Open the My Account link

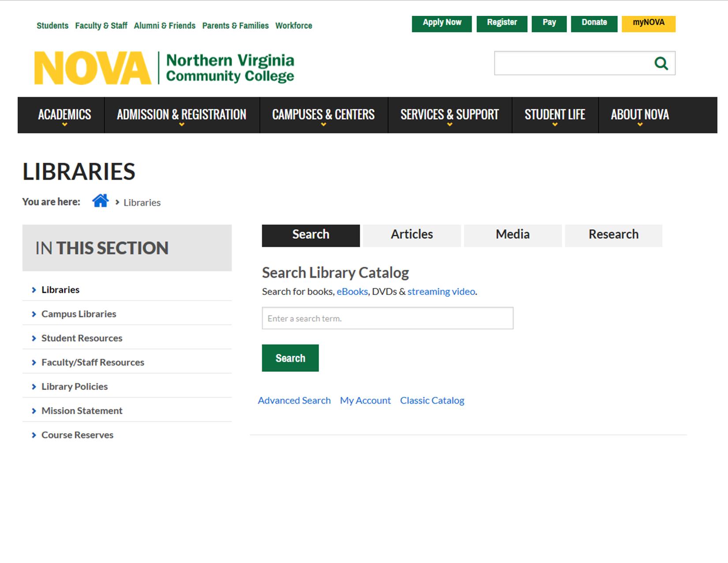[x=365, y=401]
